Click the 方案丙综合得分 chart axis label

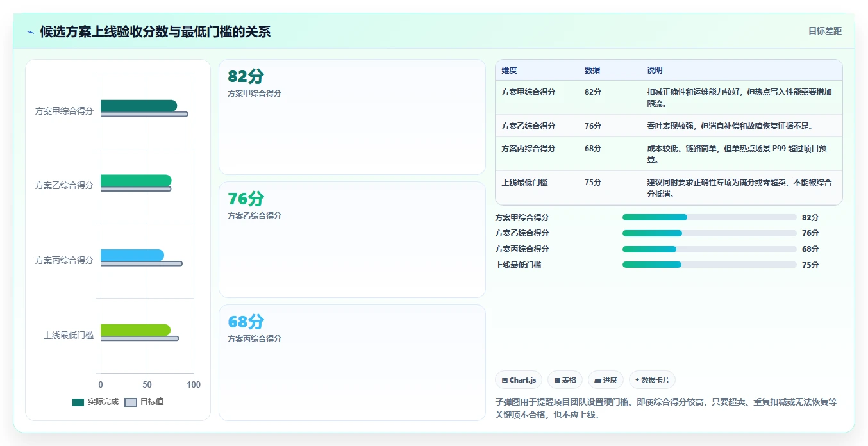(64, 260)
